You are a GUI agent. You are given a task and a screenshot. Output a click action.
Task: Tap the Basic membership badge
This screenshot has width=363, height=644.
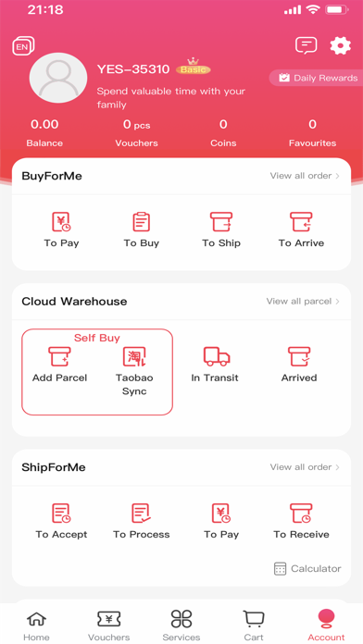[x=194, y=67]
